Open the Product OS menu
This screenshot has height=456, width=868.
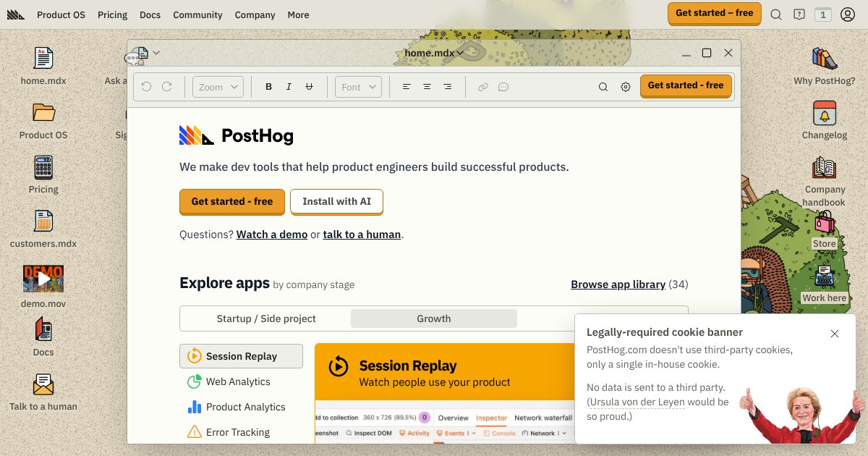(61, 14)
